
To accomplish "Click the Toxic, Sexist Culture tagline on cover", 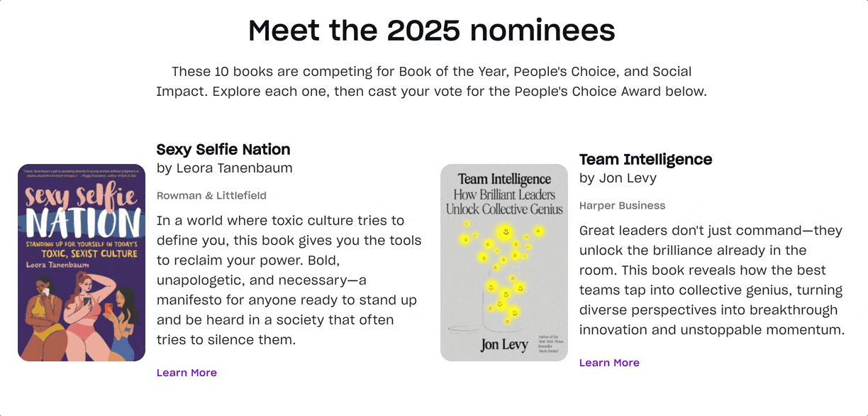I will 82,253.
